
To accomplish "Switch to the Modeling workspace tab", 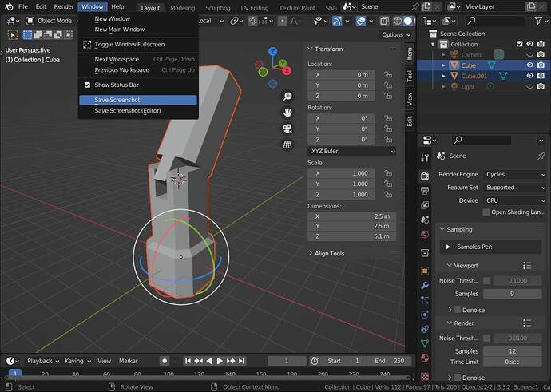I will (x=182, y=8).
